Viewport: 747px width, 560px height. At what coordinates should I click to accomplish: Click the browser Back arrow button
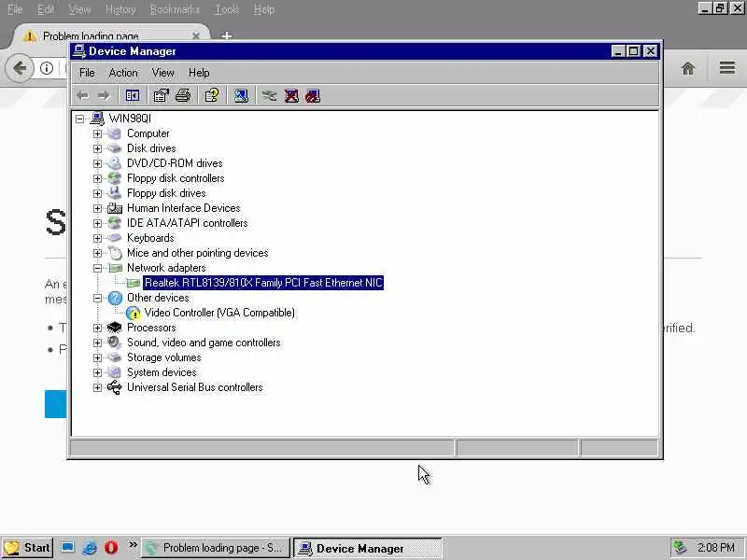click(x=20, y=68)
